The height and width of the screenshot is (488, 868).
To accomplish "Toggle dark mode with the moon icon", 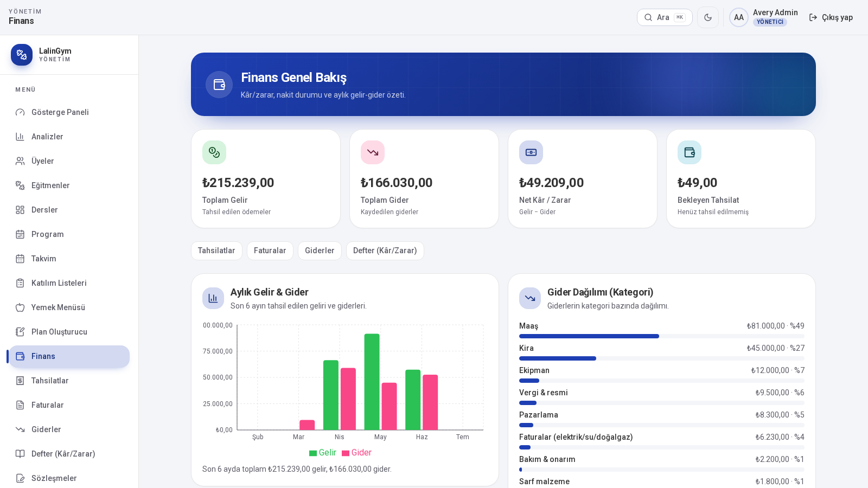I will tap(708, 17).
